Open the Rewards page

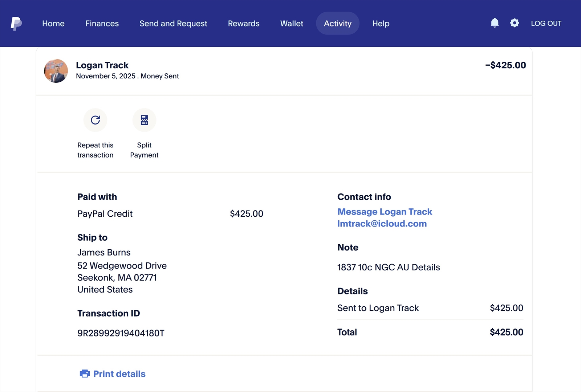tap(244, 24)
